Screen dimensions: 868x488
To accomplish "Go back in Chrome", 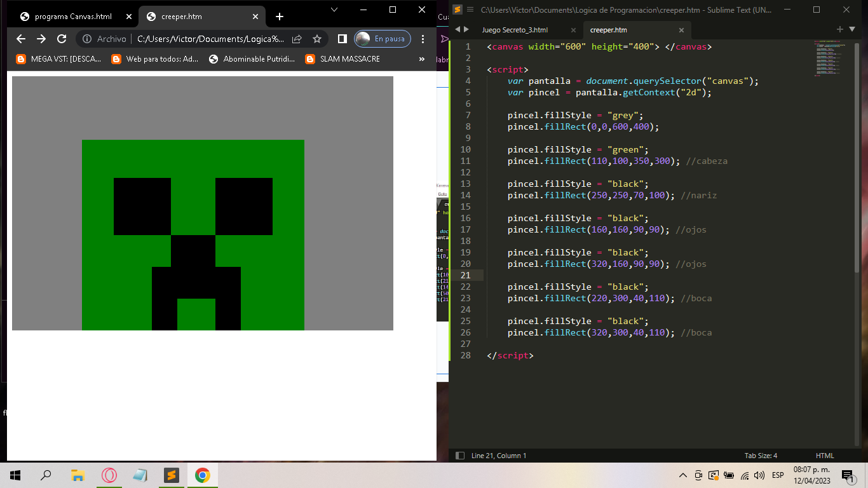I will pos(21,39).
